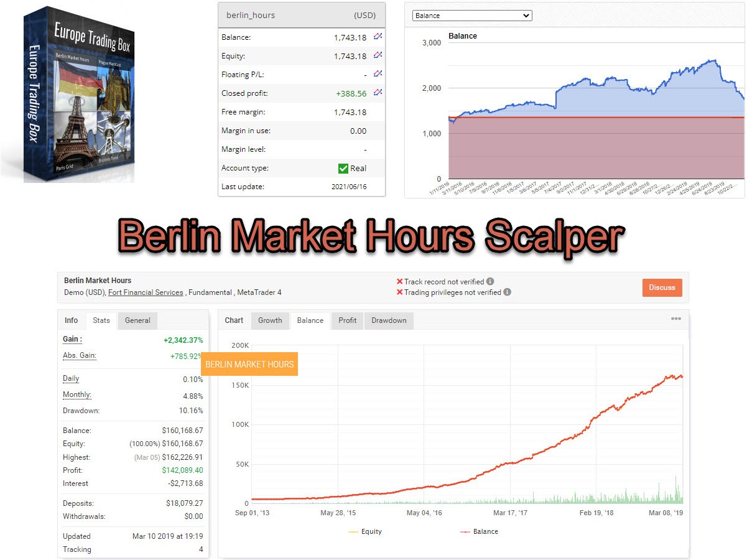Select the Chart tab
The width and height of the screenshot is (747, 560).
234,320
